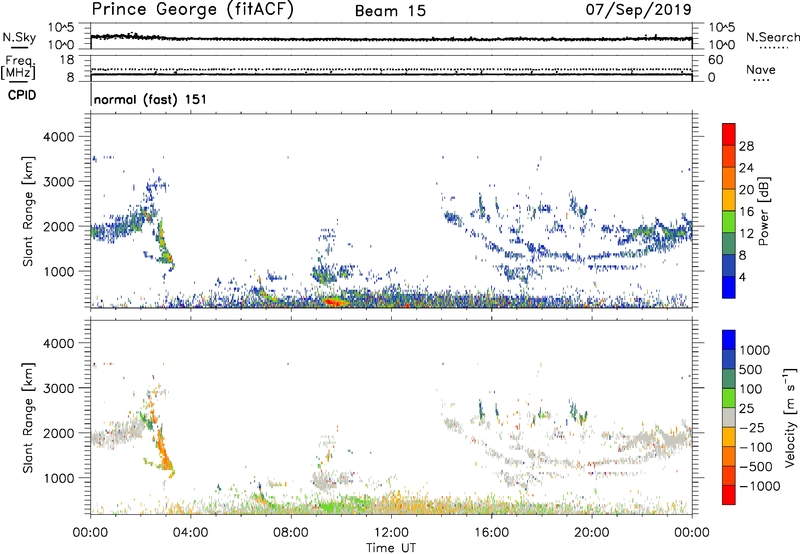Viewport: 800px width, 554px height.
Task: Click the blue bottom segment of Power colorbar
Action: coord(729,287)
